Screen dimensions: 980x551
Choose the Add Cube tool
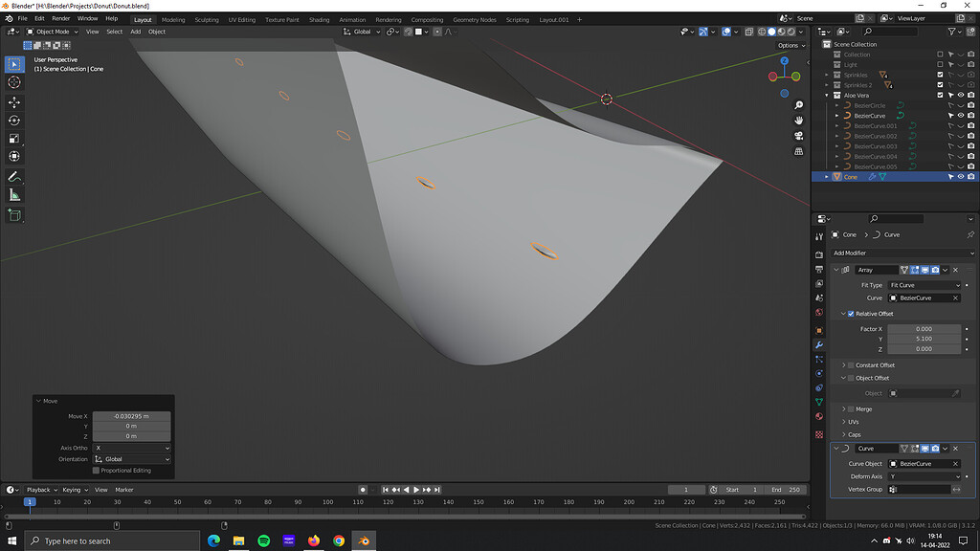click(x=14, y=215)
